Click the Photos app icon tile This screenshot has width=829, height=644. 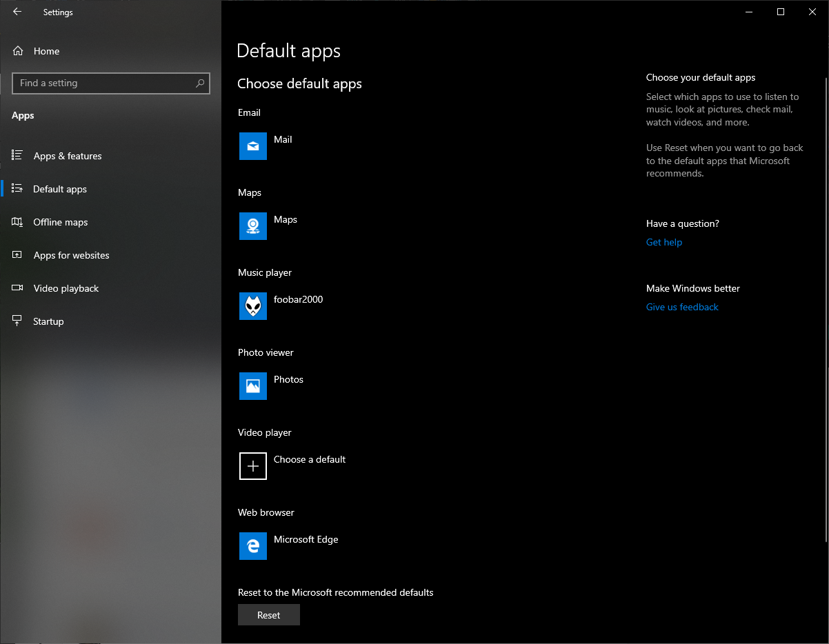pyautogui.click(x=253, y=386)
